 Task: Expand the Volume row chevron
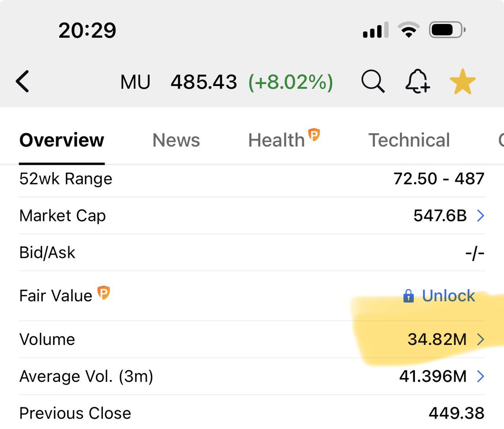pyautogui.click(x=480, y=339)
